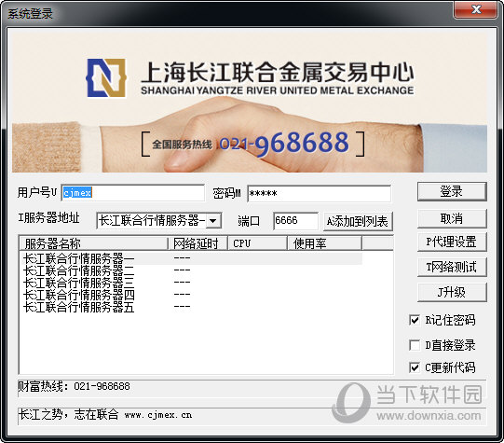Screen dimensions: 504x443
Task: Close the 系统登录 window
Action: [x=476, y=9]
